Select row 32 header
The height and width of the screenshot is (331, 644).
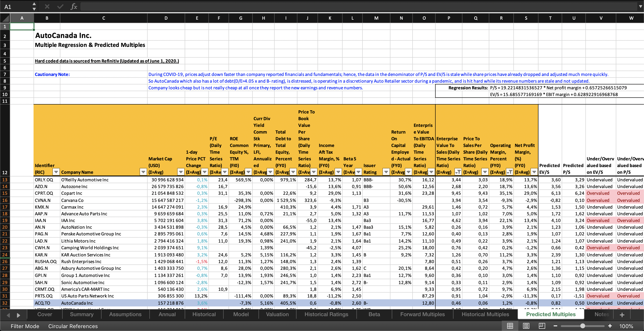[x=5, y=303]
